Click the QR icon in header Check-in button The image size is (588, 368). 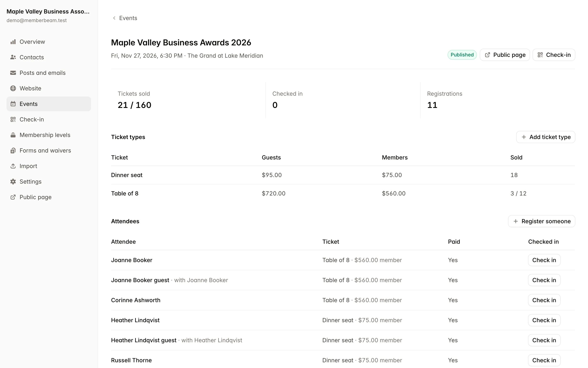[x=540, y=55]
